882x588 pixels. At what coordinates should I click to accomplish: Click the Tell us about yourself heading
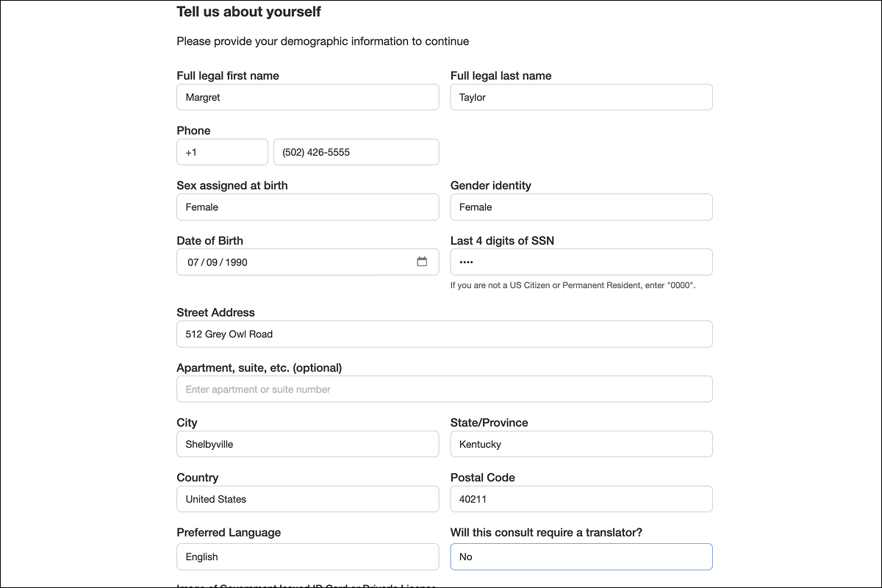pos(248,12)
